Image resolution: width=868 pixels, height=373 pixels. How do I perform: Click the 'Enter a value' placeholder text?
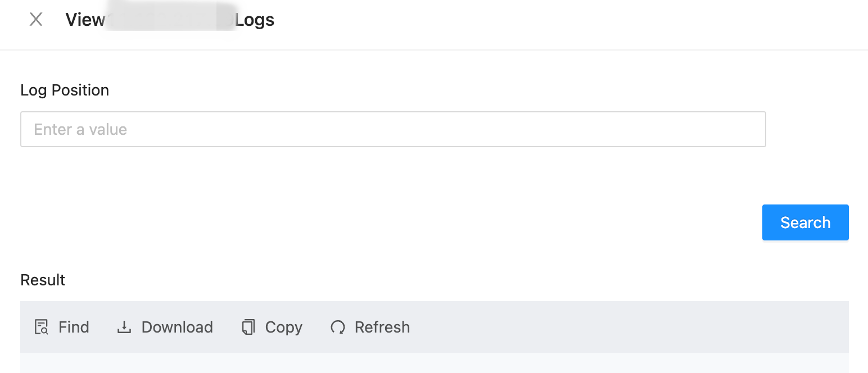[x=80, y=130]
